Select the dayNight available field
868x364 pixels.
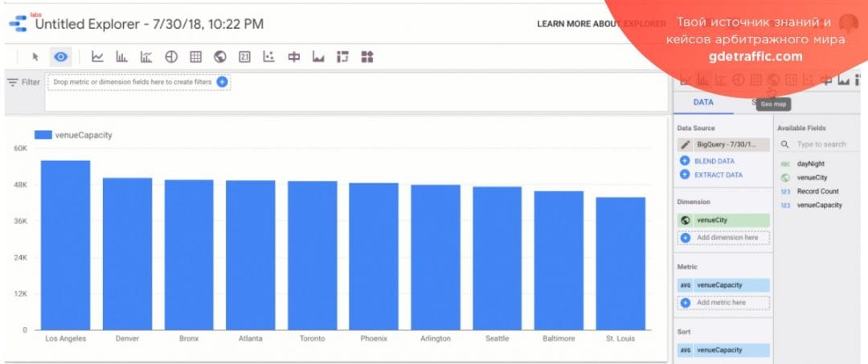pos(811,164)
